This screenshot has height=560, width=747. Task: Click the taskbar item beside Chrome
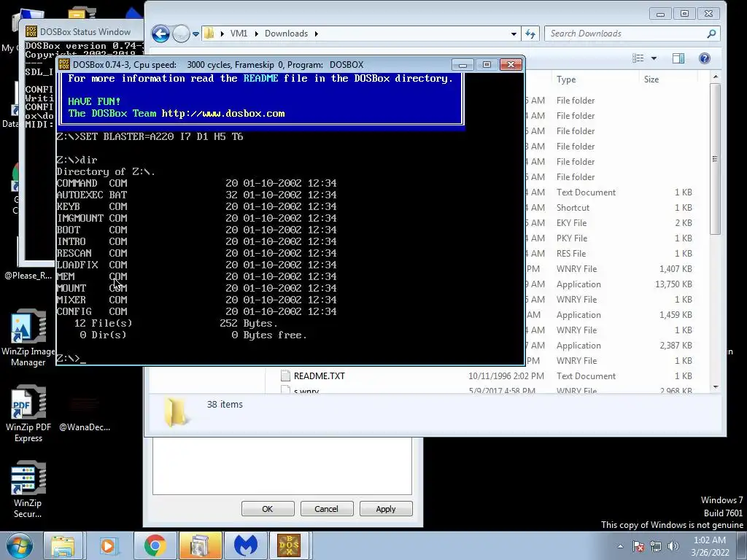click(x=200, y=545)
